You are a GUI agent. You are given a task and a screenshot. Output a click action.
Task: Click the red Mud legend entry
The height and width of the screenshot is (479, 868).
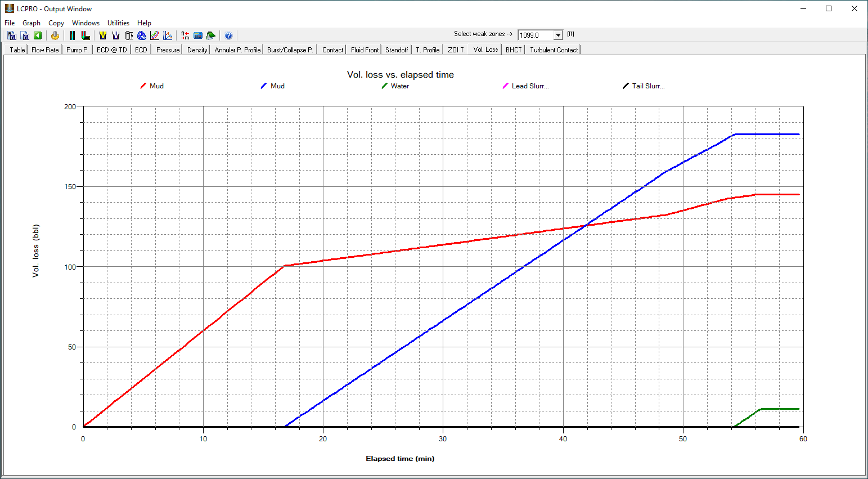(152, 86)
